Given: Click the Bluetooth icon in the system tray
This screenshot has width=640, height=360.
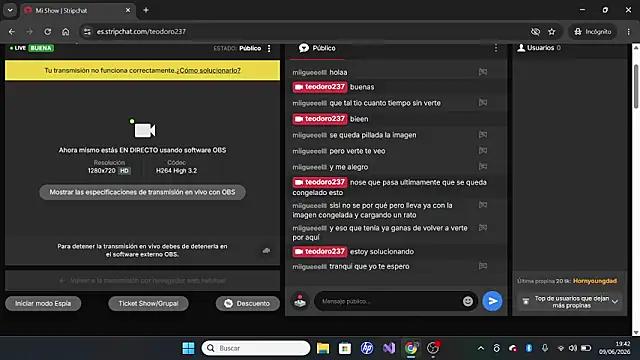Looking at the screenshot, I should pyautogui.click(x=529, y=348).
